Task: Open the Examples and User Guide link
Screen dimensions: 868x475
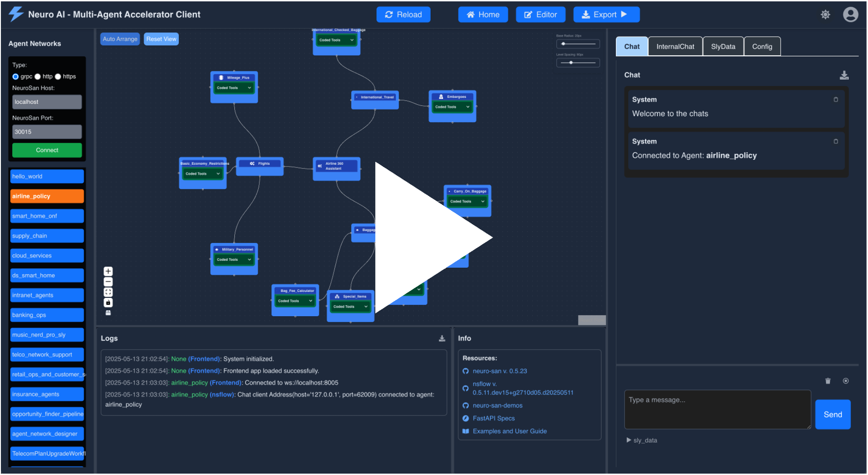Action: pos(510,431)
